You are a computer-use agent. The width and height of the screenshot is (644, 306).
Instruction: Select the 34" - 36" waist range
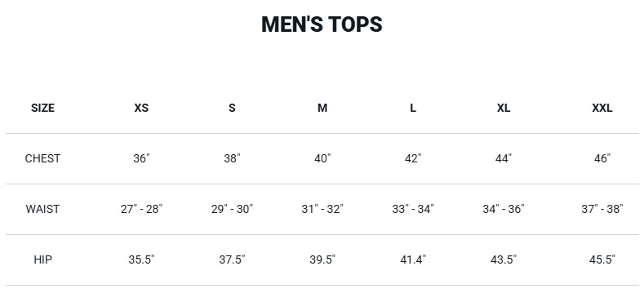pyautogui.click(x=504, y=209)
